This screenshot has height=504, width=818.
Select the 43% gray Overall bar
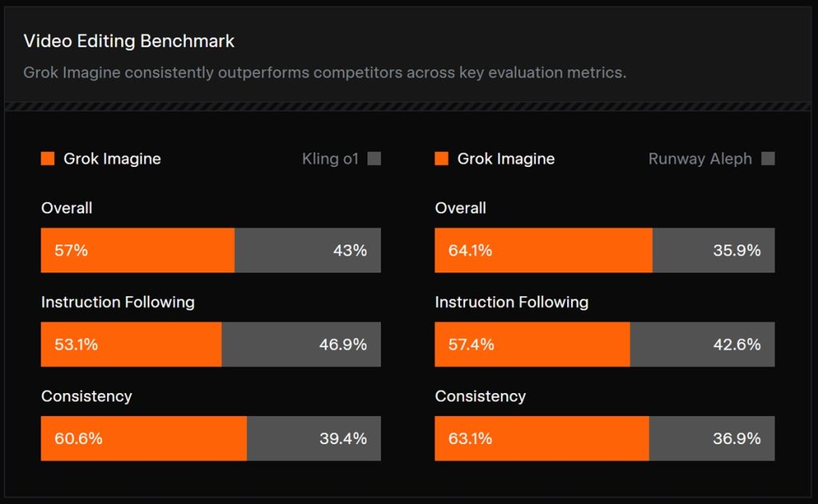(x=308, y=251)
